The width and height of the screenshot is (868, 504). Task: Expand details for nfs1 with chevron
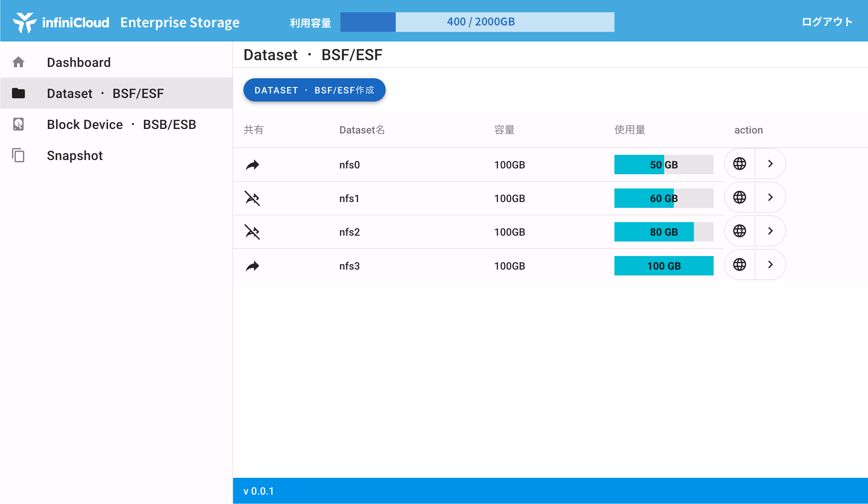point(770,198)
